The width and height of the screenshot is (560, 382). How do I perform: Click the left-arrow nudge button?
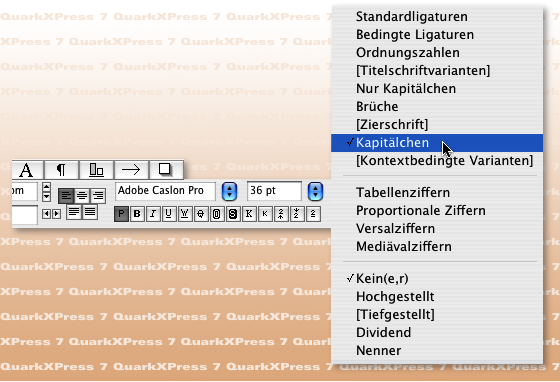[46, 214]
